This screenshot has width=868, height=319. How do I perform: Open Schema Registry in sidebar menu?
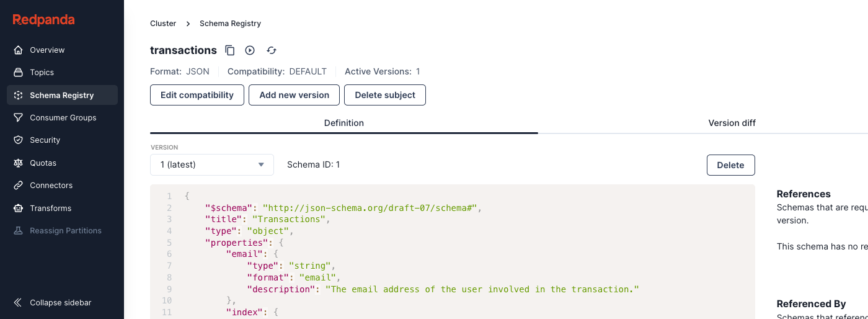click(x=62, y=96)
